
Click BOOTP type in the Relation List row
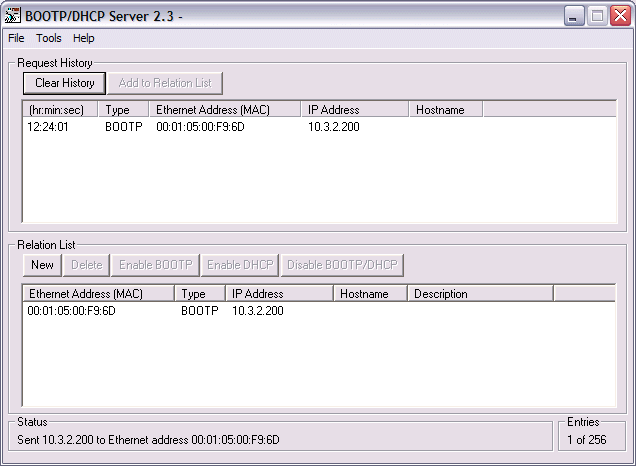pos(200,311)
